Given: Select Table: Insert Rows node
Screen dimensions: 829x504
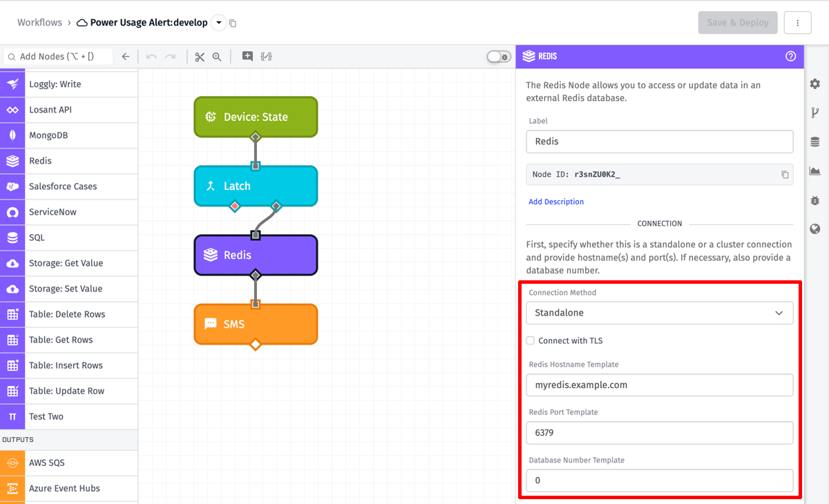Looking at the screenshot, I should pos(69,365).
